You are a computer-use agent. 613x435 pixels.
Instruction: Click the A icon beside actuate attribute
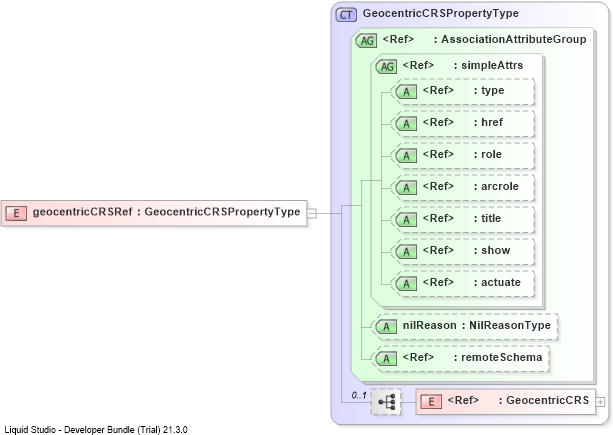(406, 284)
